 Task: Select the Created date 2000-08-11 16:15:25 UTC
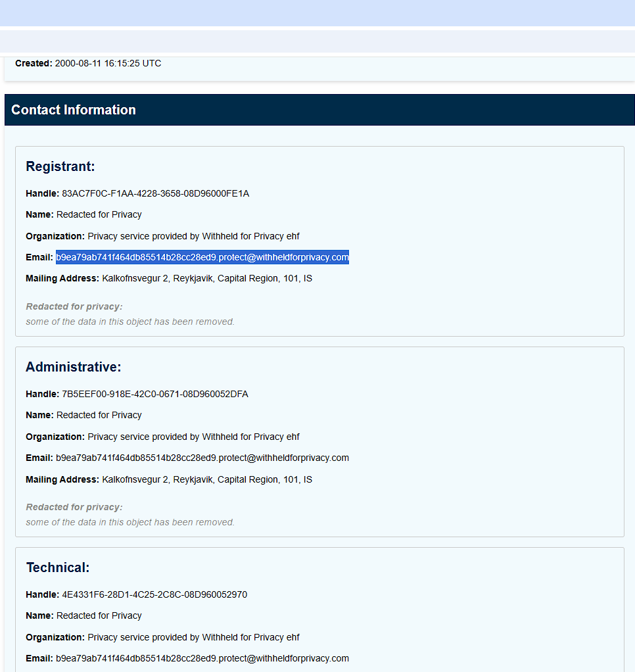(x=108, y=63)
